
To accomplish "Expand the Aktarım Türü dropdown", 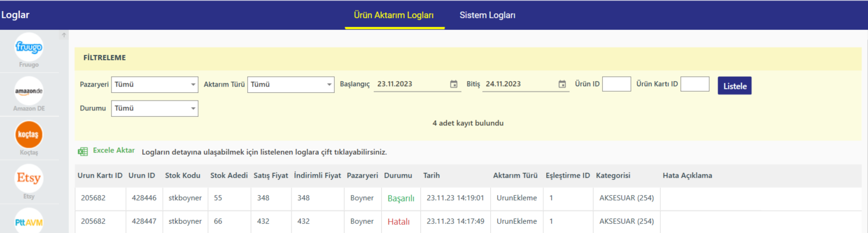I will [291, 84].
